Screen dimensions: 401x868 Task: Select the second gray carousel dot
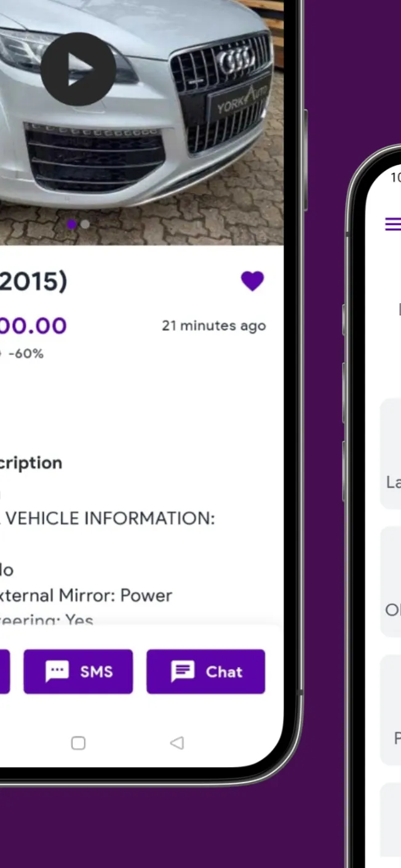tap(85, 224)
